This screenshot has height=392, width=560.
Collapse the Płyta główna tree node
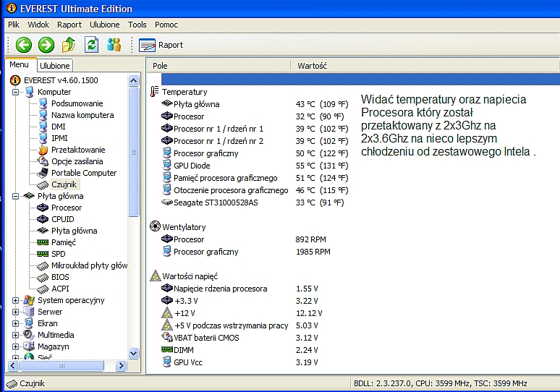(x=16, y=196)
